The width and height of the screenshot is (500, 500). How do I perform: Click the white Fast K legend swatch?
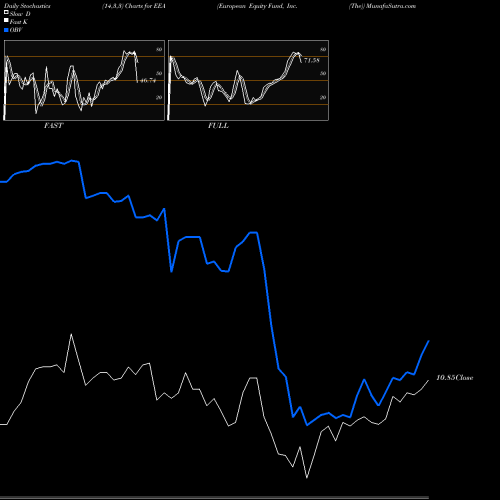tap(6, 21)
